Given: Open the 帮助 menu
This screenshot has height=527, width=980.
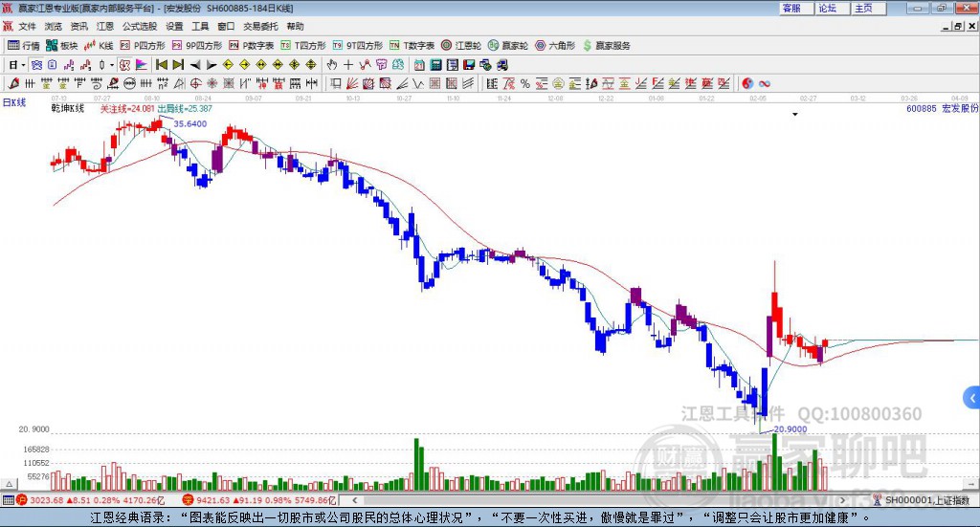Looking at the screenshot, I should click(295, 26).
